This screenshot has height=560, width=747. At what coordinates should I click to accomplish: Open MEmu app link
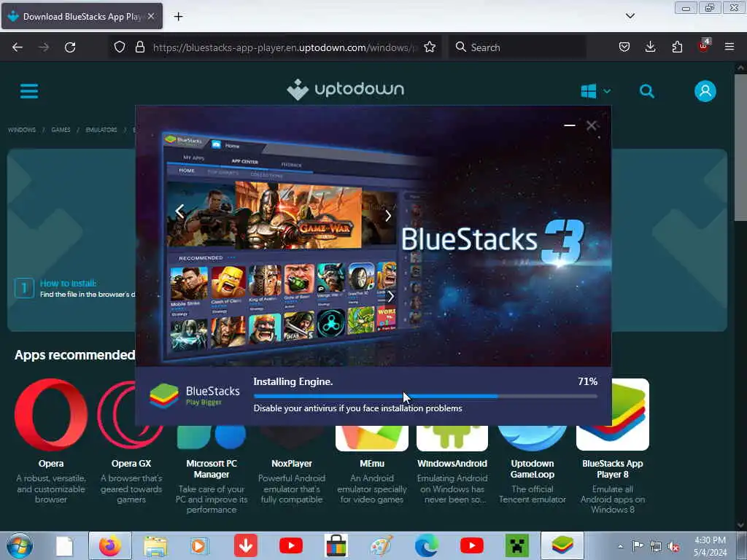[372, 463]
